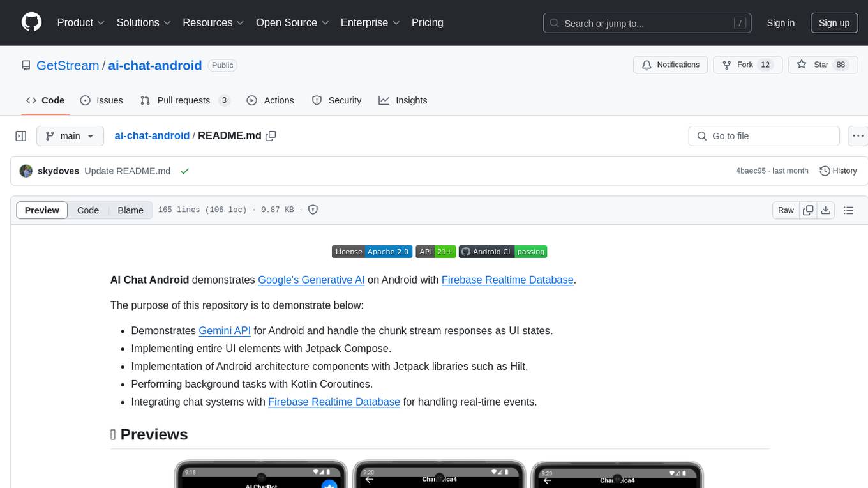Viewport: 868px width, 488px height.
Task: Click the API 21+ badge
Action: coord(435,252)
